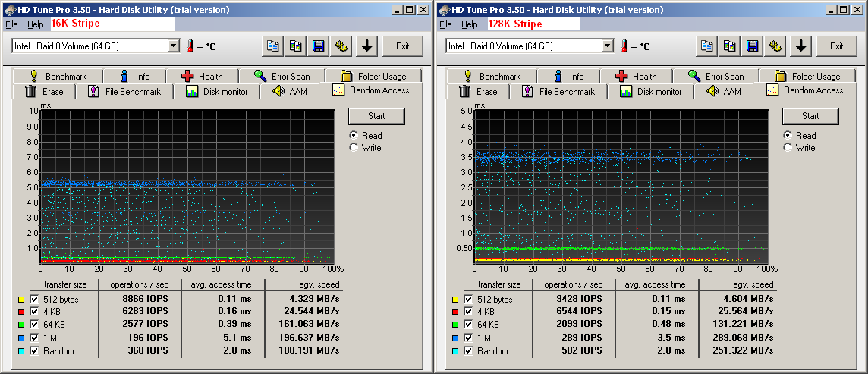868x374 pixels.
Task: Click the green 64 KB color swatch in 16K window
Action: tap(20, 325)
